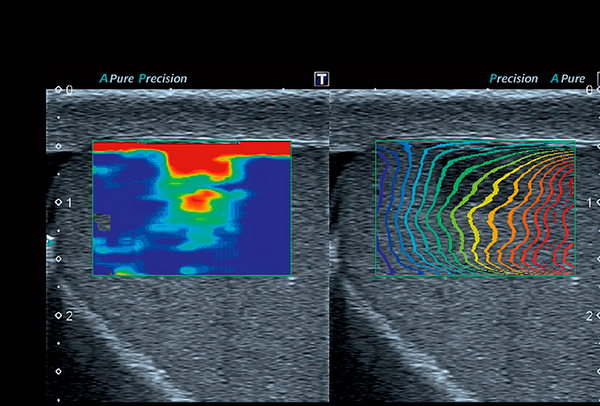The image size is (600, 406).
Task: Click the left depth scale '2' marker
Action: 64,316
